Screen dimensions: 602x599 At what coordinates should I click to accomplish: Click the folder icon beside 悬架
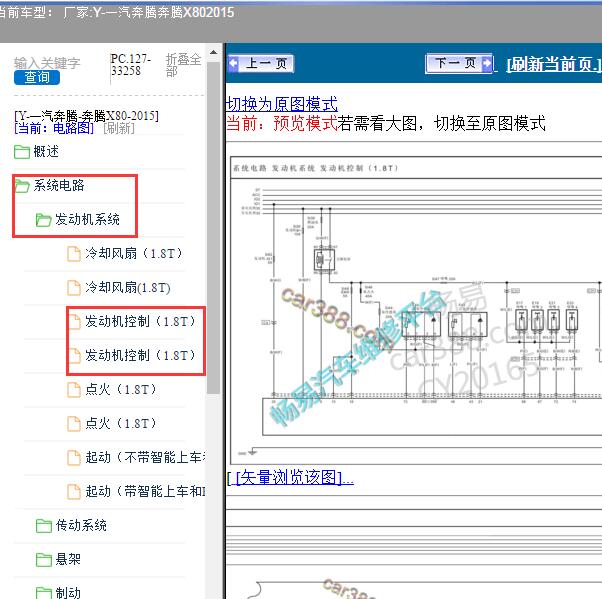43,560
